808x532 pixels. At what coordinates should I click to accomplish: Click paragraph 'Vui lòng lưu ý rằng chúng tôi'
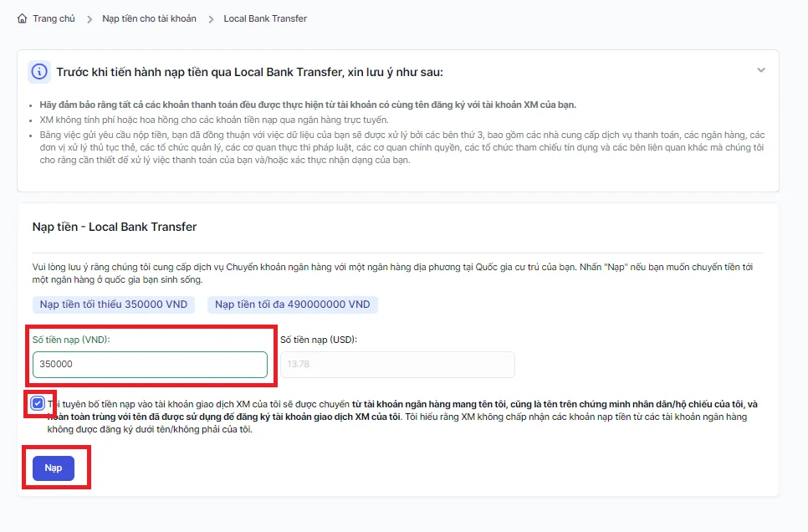[392, 274]
